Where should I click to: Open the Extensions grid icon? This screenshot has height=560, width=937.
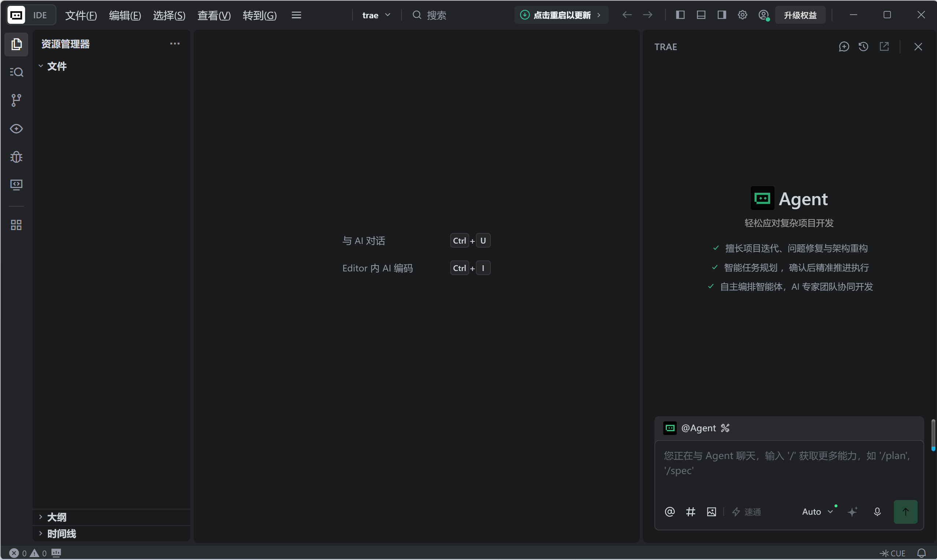click(x=16, y=225)
